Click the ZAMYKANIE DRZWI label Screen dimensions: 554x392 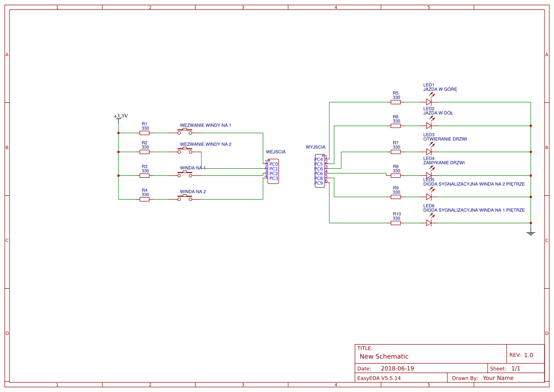point(444,163)
